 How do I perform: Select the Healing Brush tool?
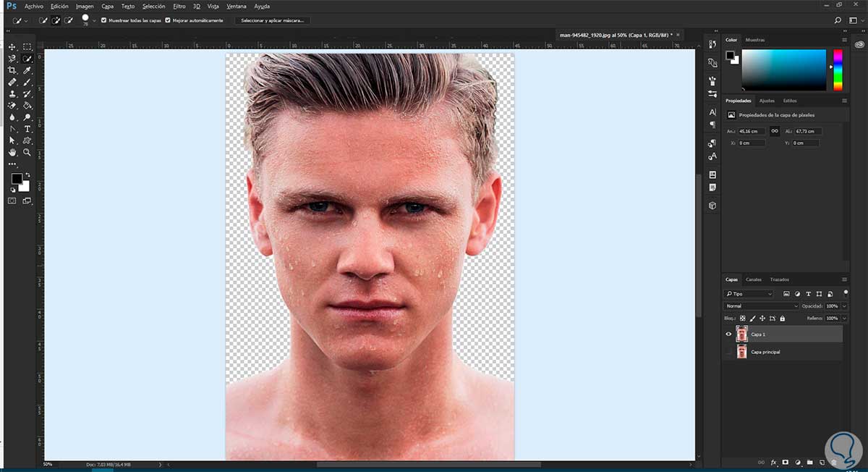point(12,83)
